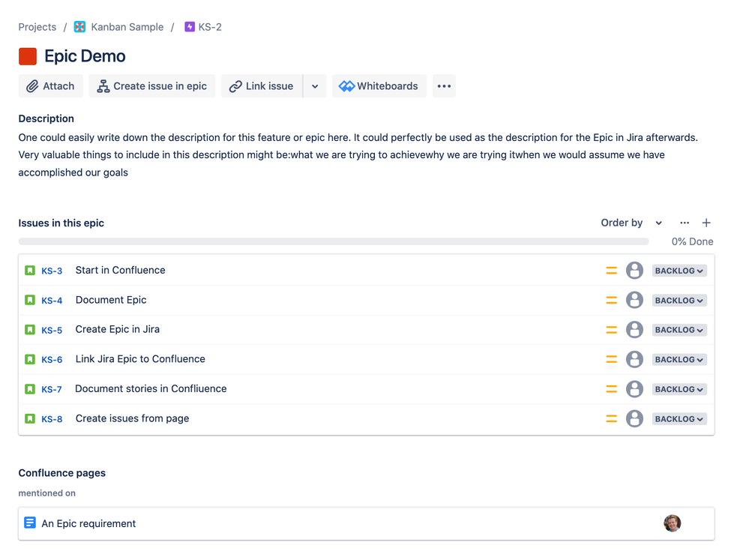Click the 'Start in Confluence' issue summary

pos(121,270)
